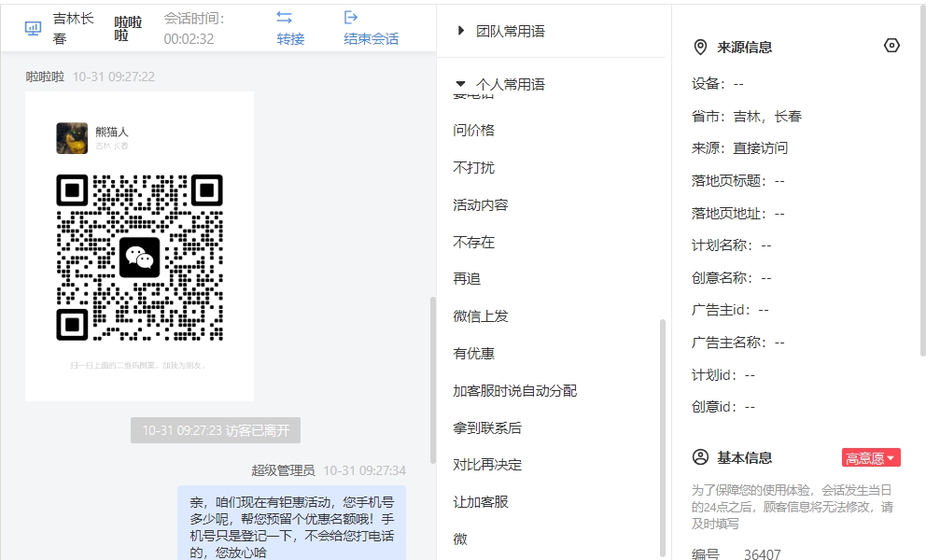This screenshot has width=926, height=560.
Task: Click the 广告主id row
Action: coord(730,310)
